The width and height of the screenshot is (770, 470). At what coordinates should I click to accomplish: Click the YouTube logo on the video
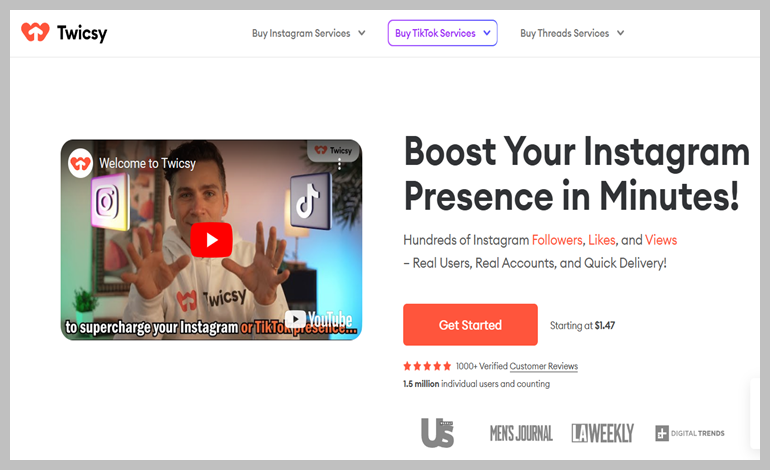click(x=319, y=320)
